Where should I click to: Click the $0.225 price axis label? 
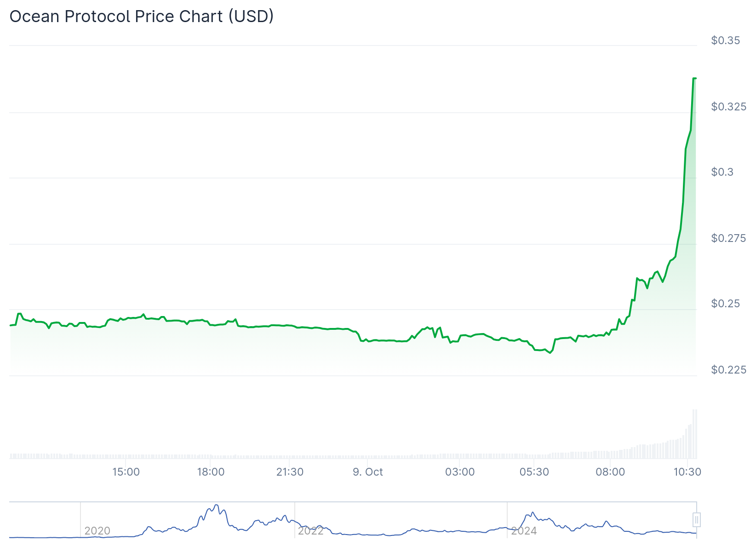[x=729, y=370]
